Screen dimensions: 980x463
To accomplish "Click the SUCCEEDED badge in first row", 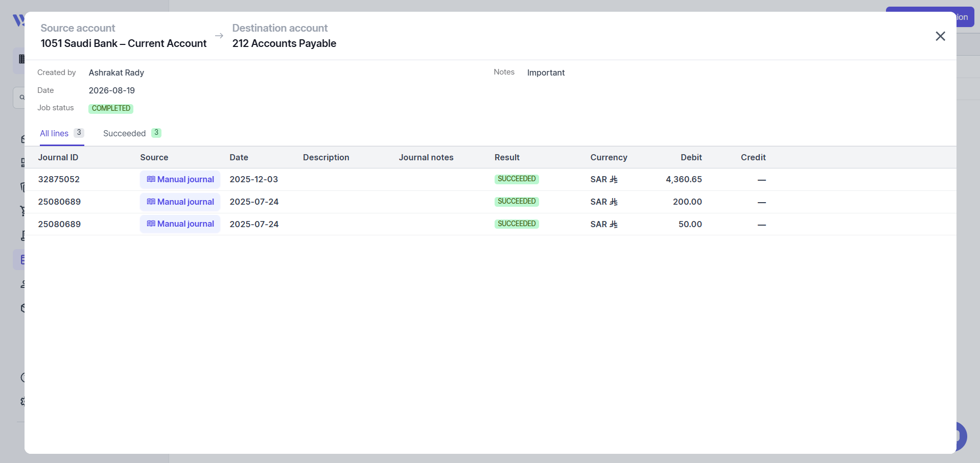I will click(x=517, y=179).
